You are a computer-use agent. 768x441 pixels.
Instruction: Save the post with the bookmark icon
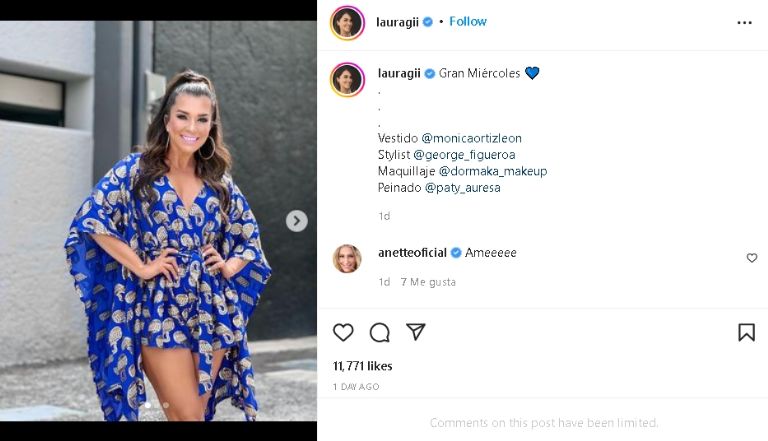[x=746, y=333]
